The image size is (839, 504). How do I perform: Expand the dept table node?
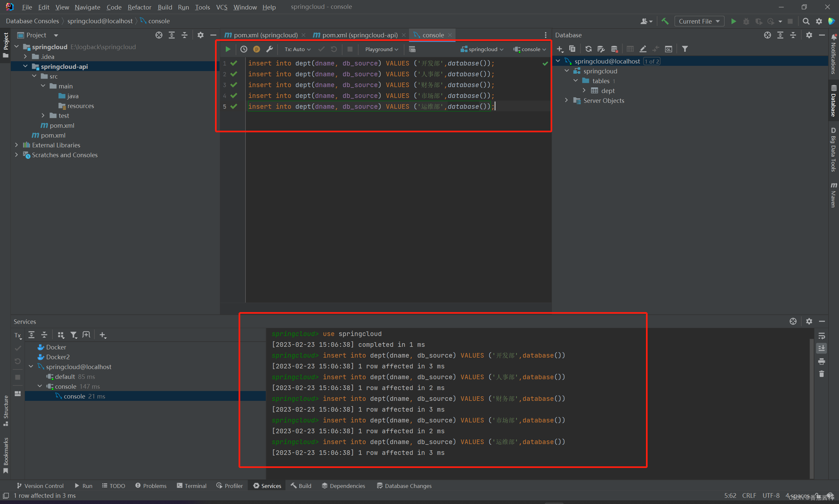(x=584, y=90)
